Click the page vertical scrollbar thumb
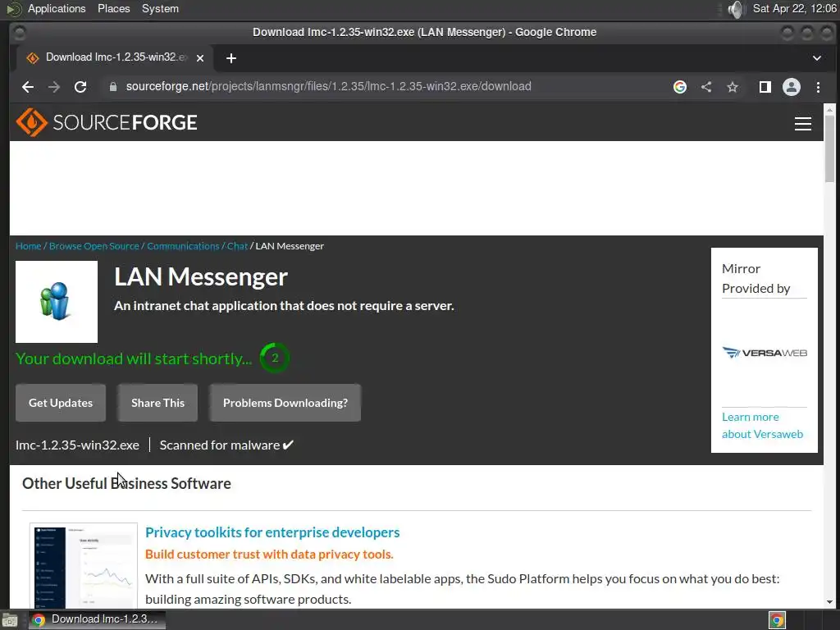840x630 pixels. (x=830, y=149)
